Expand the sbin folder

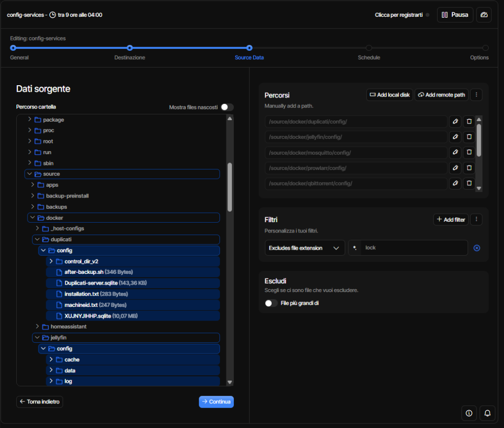click(x=30, y=163)
